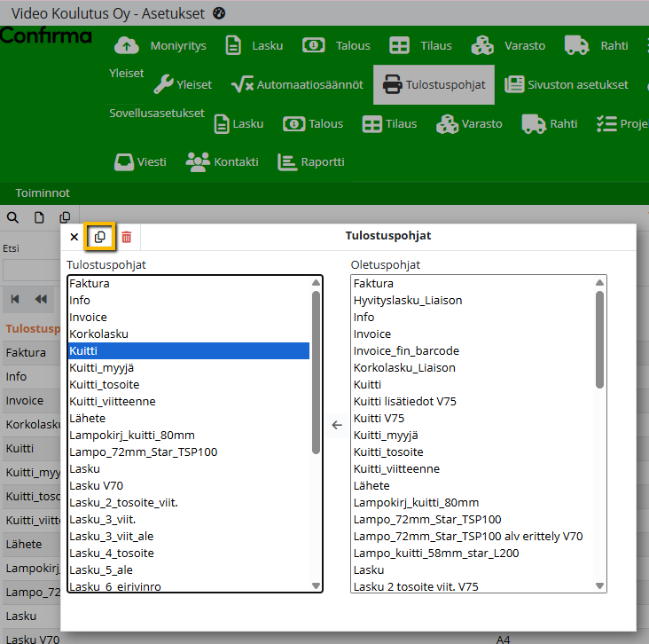Jump to first record navigation icon
649x644 pixels.
point(15,299)
